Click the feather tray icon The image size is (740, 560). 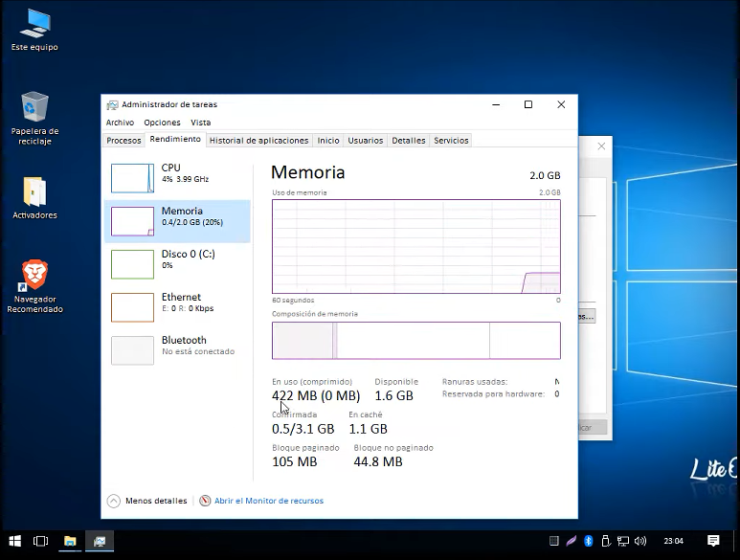pos(572,541)
